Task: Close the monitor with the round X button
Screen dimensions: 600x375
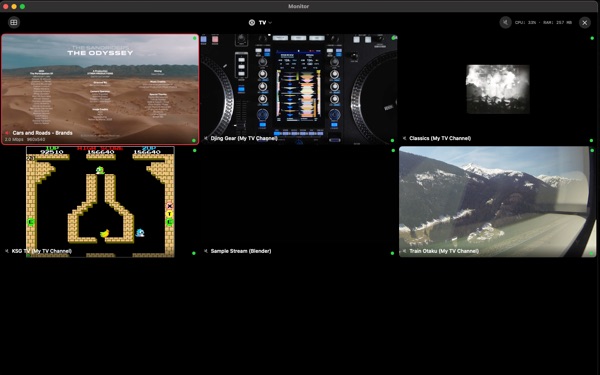Action: coord(585,23)
